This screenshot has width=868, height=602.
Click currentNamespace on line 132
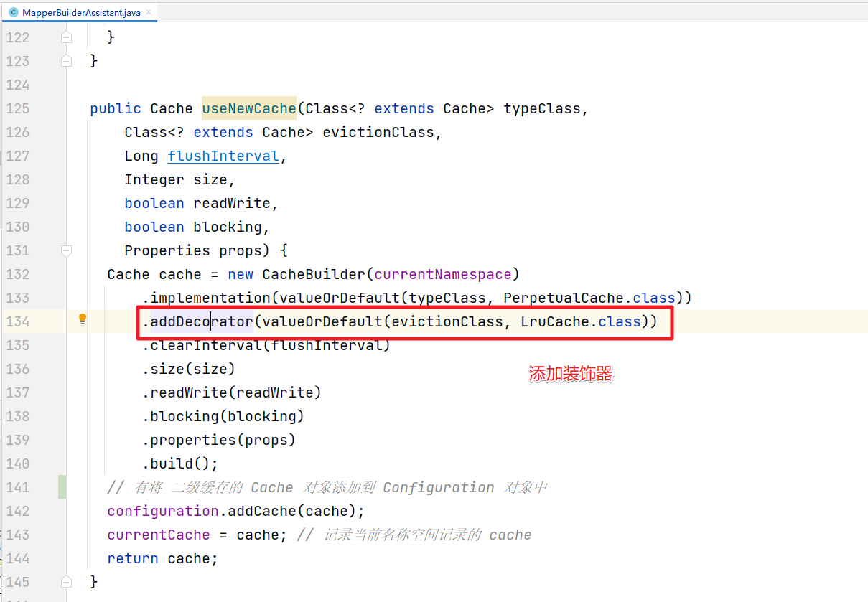[443, 274]
